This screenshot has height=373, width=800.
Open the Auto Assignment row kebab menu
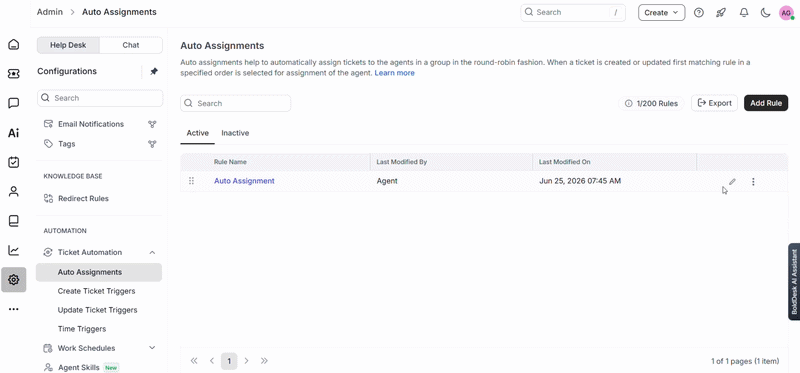(753, 182)
